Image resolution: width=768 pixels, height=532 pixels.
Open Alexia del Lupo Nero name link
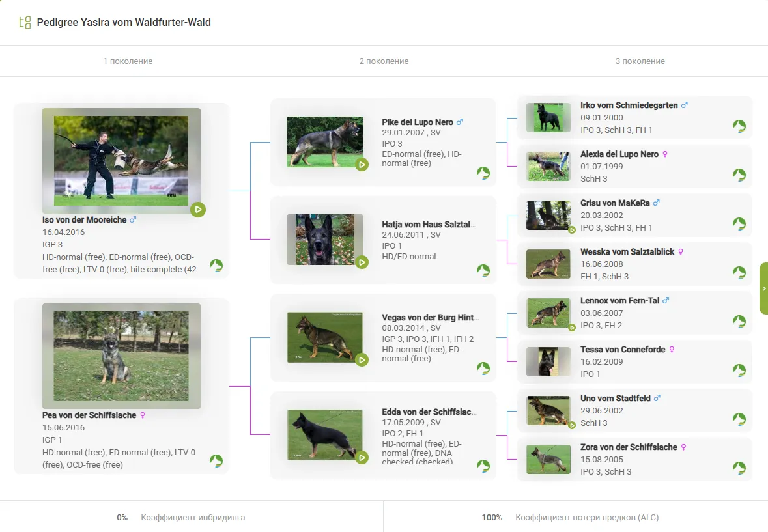[619, 154]
